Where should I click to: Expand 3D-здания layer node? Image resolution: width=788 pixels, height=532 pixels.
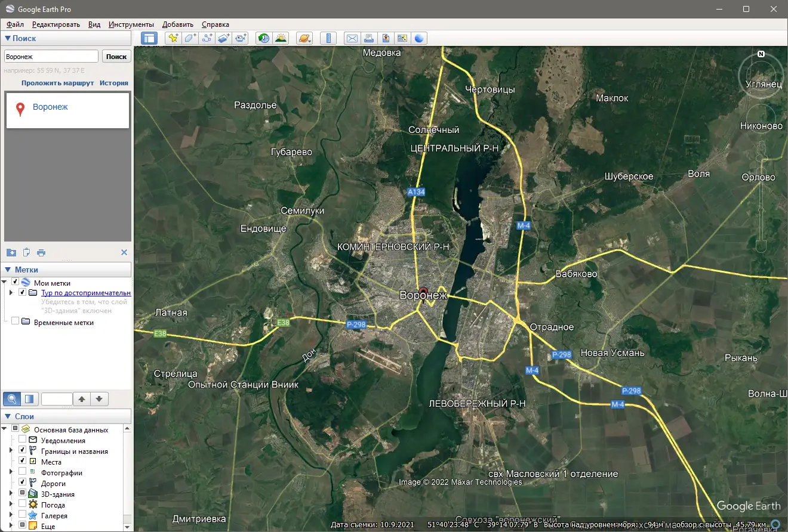[x=11, y=494]
